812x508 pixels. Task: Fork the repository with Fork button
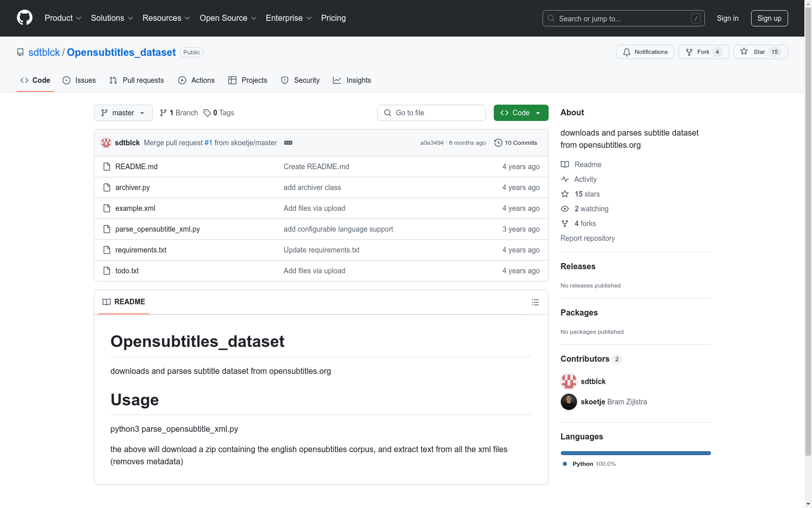(704, 52)
